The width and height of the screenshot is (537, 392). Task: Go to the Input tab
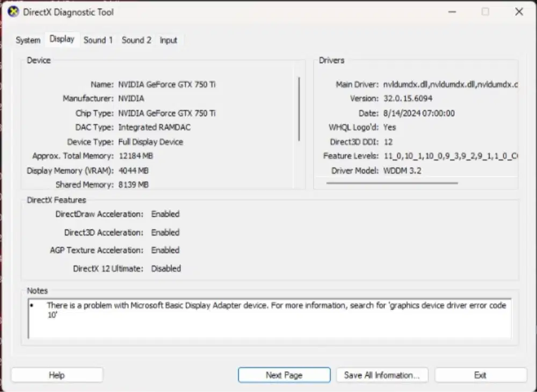click(169, 40)
